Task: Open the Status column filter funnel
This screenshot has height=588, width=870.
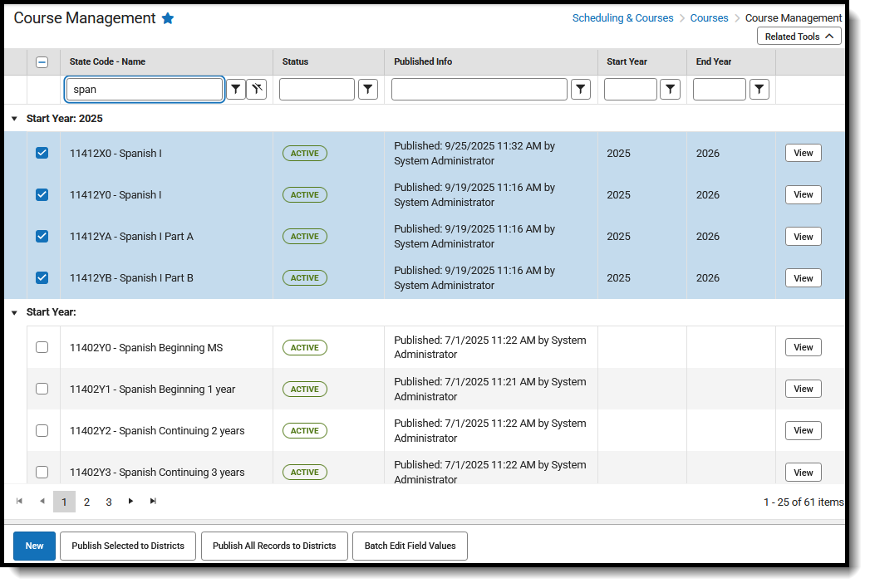Action: (x=368, y=89)
